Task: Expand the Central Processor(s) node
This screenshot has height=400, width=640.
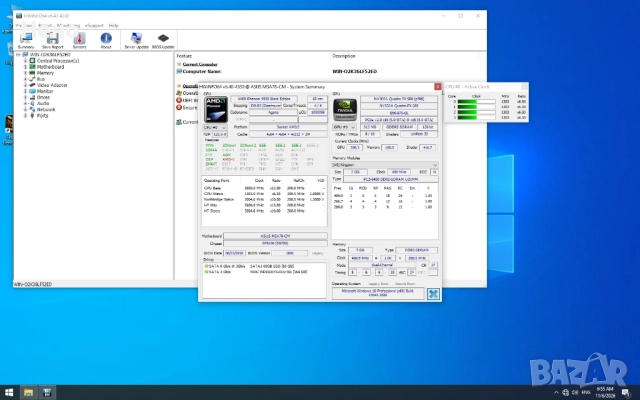Action: coord(25,61)
